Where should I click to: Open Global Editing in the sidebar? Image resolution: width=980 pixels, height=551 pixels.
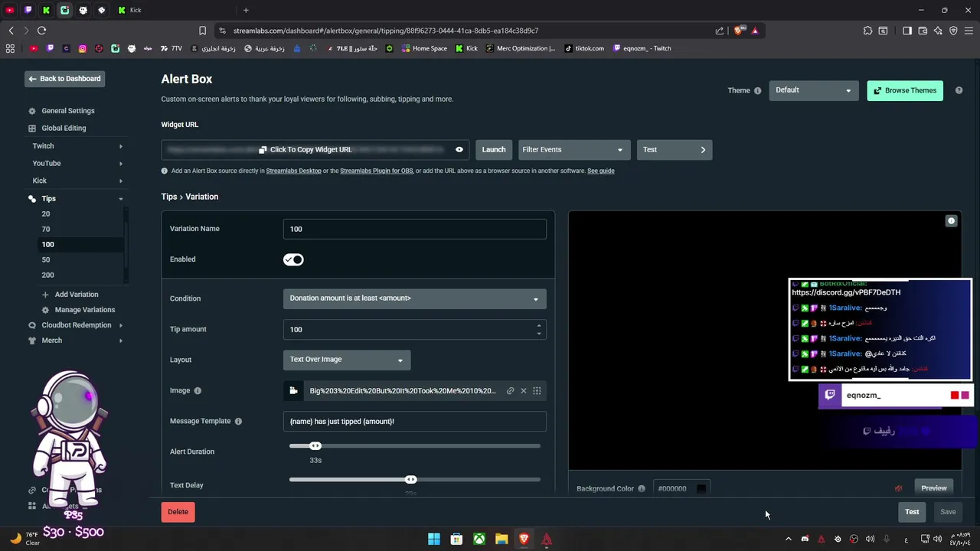64,129
